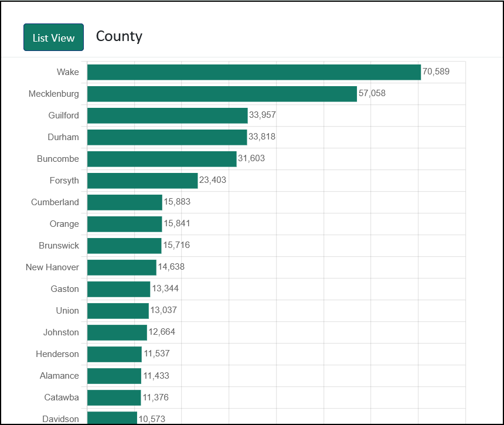The width and height of the screenshot is (504, 425).
Task: Click the Durham axis label
Action: click(63, 137)
